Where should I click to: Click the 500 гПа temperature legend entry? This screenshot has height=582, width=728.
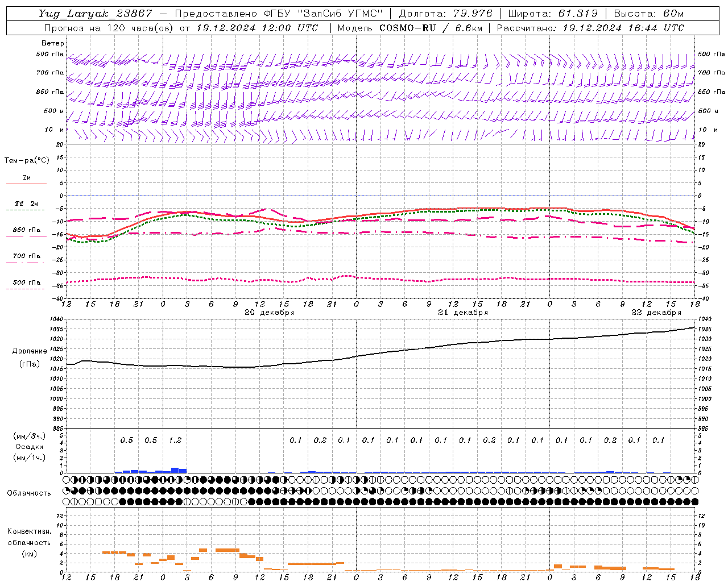point(27,282)
